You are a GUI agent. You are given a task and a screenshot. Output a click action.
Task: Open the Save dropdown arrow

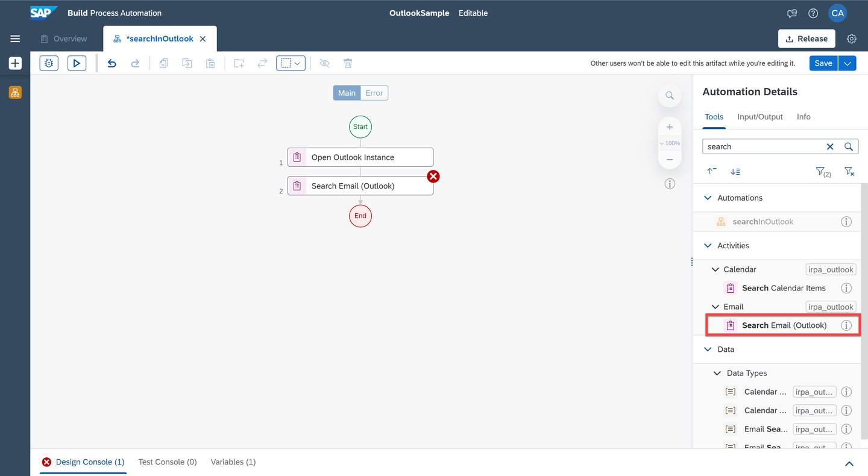point(848,63)
